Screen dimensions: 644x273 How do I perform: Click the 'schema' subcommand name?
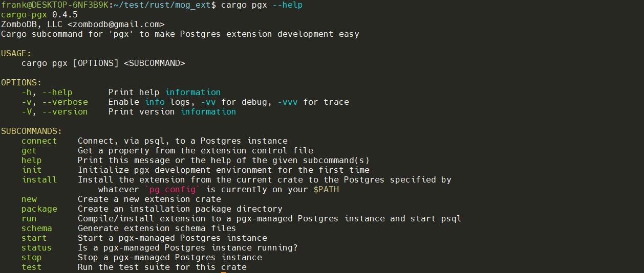click(37, 229)
